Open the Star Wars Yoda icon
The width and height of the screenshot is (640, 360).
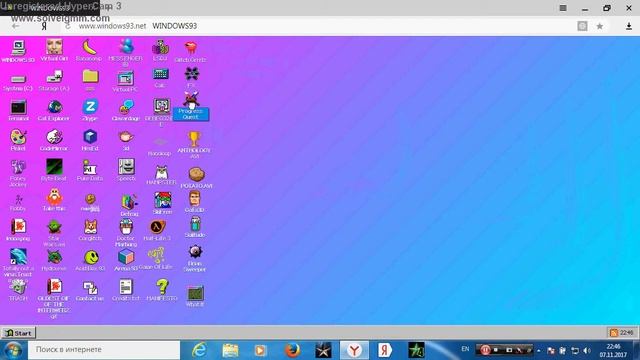pyautogui.click(x=54, y=227)
